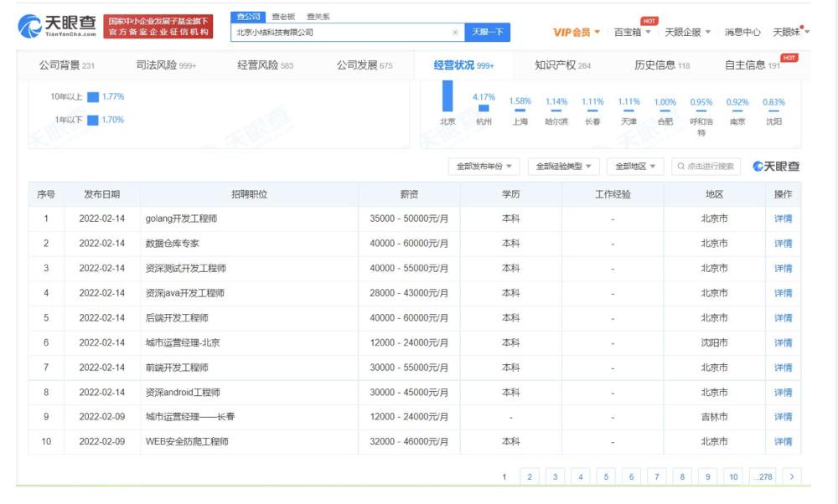View 详情 for 数据仓库专家
Viewport: 838px width, 504px height.
click(x=783, y=244)
